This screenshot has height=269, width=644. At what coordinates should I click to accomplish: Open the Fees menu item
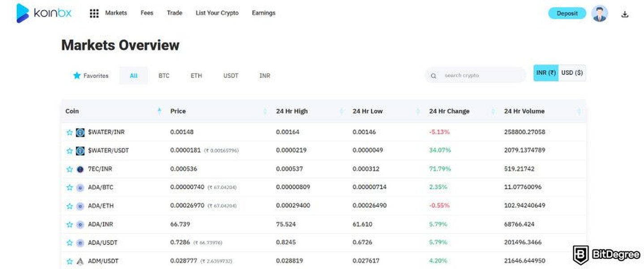point(147,13)
